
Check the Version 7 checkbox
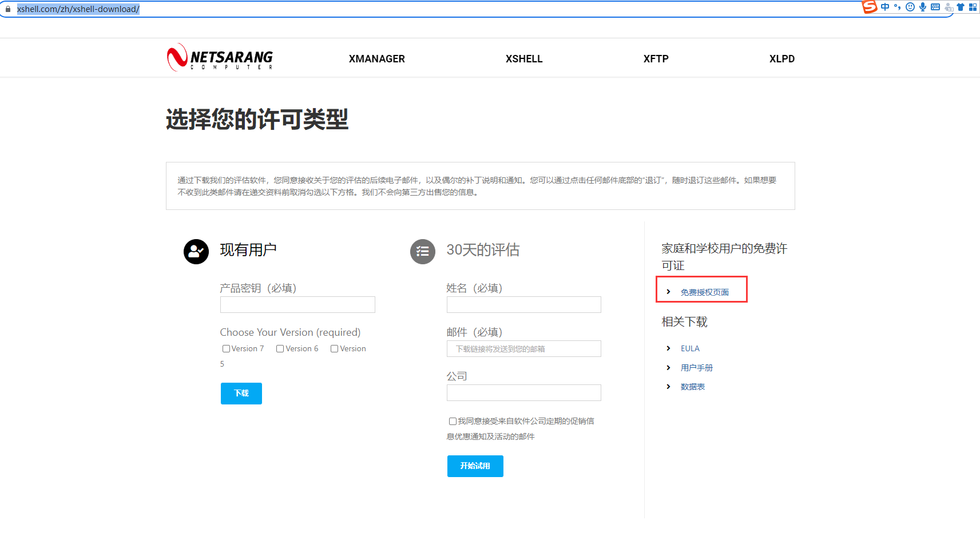pos(226,349)
